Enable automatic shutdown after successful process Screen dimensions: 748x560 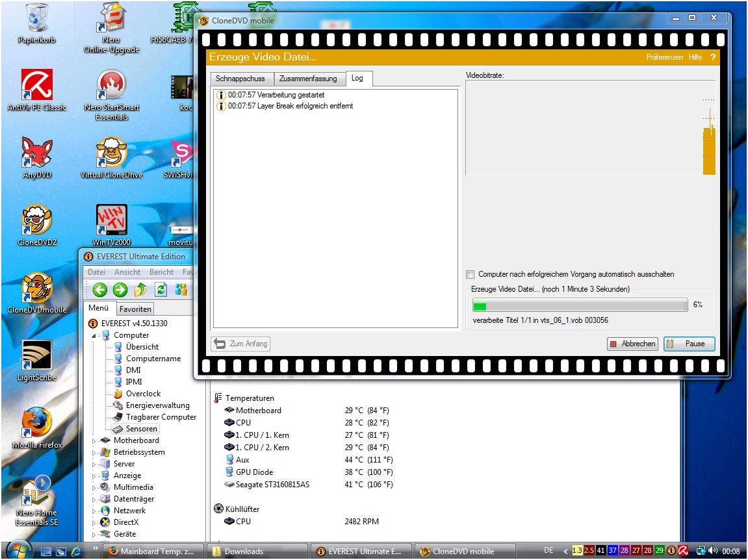471,274
